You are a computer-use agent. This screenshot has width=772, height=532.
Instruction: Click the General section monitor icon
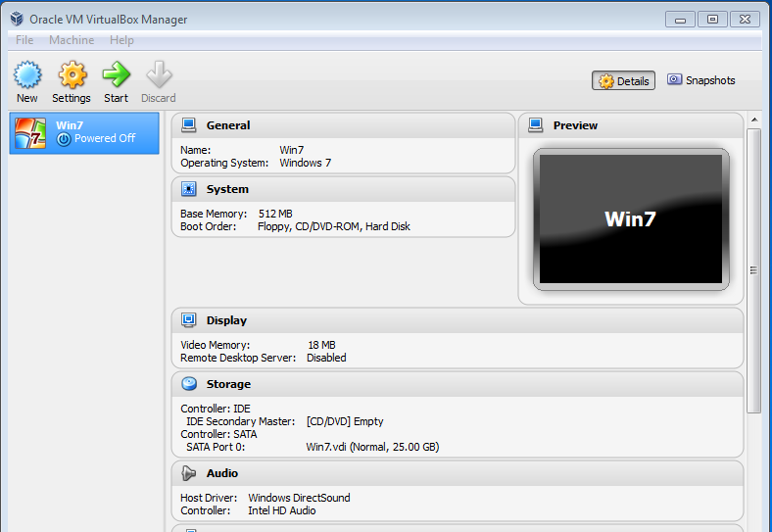click(188, 125)
